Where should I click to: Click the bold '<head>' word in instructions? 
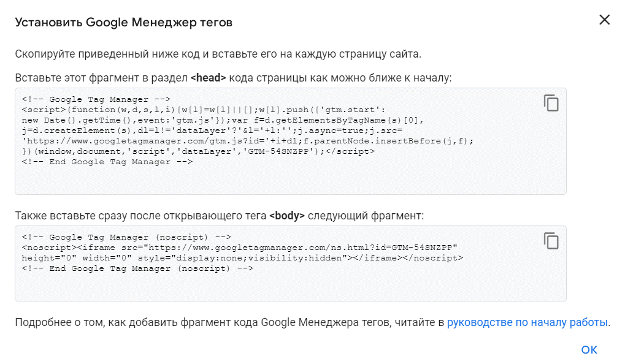[209, 78]
